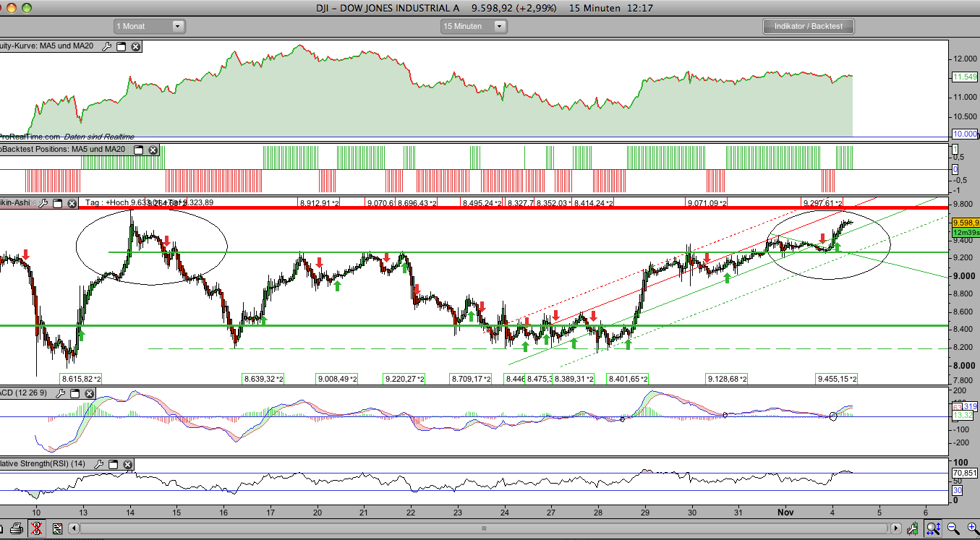Click the RSI level 30 label
This screenshot has height=540, width=980.
tap(957, 489)
